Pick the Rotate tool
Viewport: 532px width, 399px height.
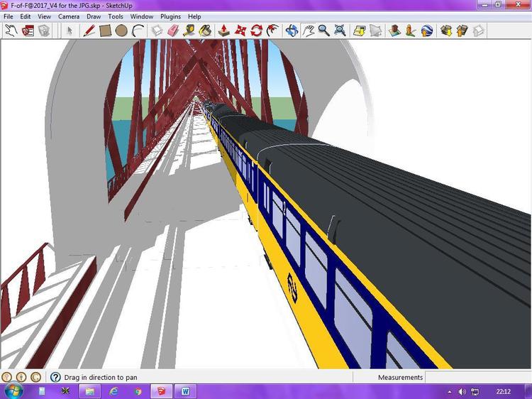[x=257, y=31]
